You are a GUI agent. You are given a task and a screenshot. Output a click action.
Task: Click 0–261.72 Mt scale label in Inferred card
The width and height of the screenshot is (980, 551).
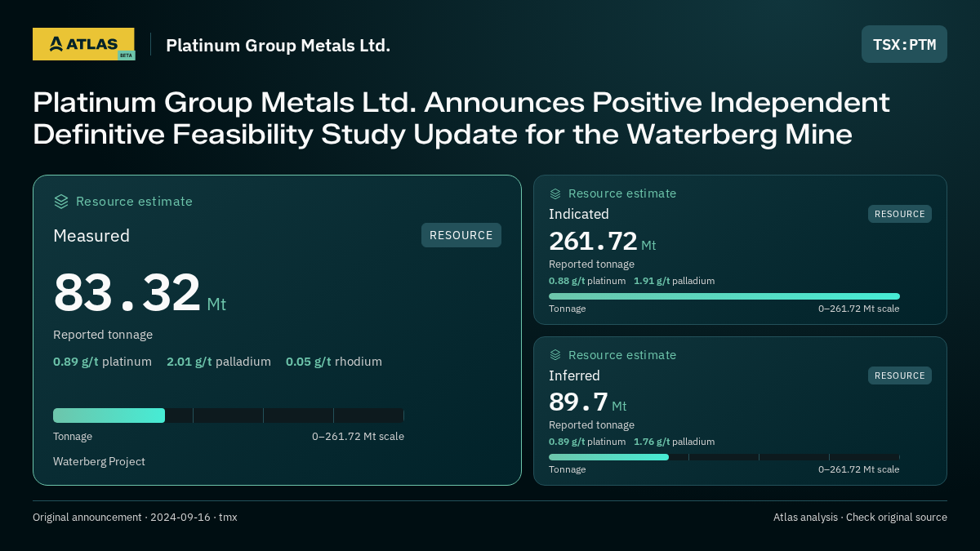(x=858, y=469)
